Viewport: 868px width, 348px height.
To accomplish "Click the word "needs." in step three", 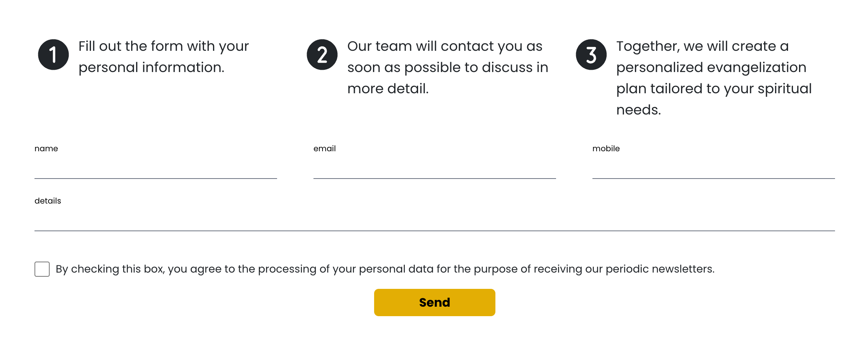I will [x=638, y=110].
